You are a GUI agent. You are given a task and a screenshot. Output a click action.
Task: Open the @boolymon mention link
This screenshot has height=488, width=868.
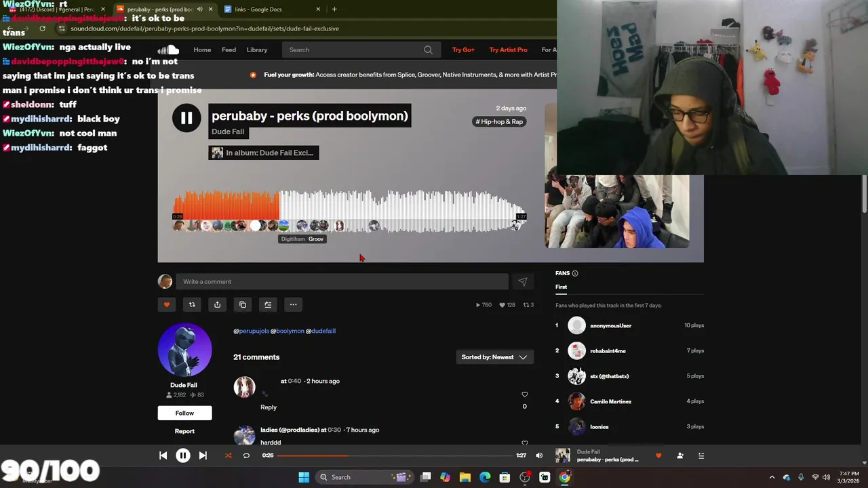click(288, 331)
